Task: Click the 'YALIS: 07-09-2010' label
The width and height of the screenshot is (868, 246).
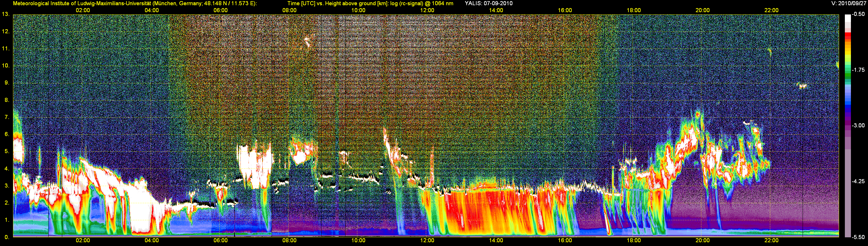Action: (489, 3)
